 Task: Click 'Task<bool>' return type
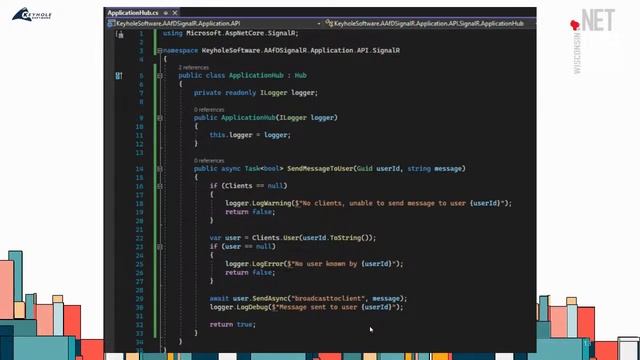(x=264, y=169)
